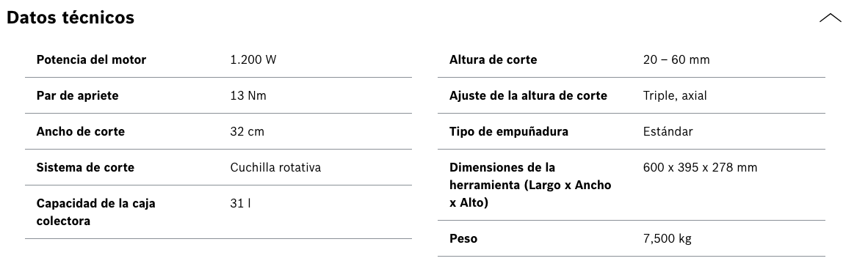This screenshot has width=868, height=272.
Task: Select Capacidad de la caja colectora label
Action: pyautogui.click(x=95, y=213)
